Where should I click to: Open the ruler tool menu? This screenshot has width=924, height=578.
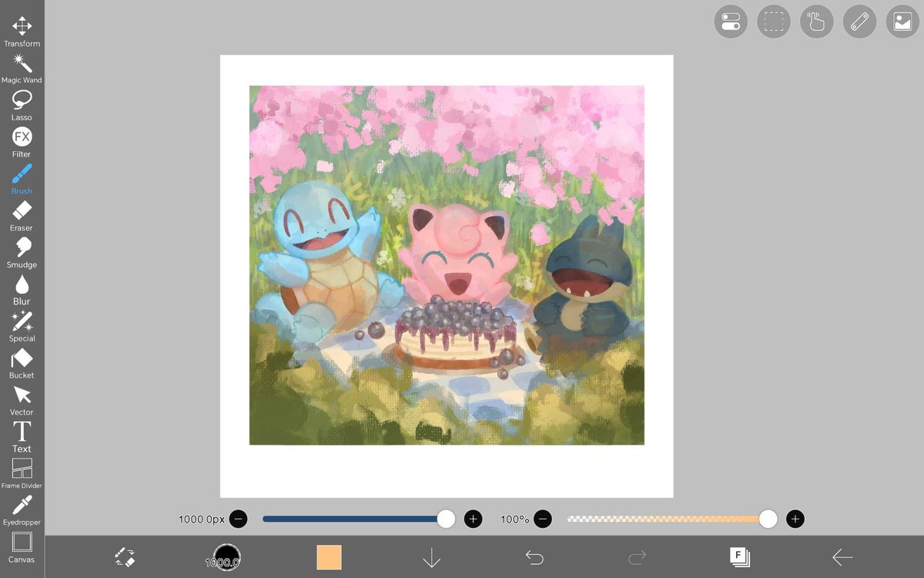pyautogui.click(x=859, y=22)
